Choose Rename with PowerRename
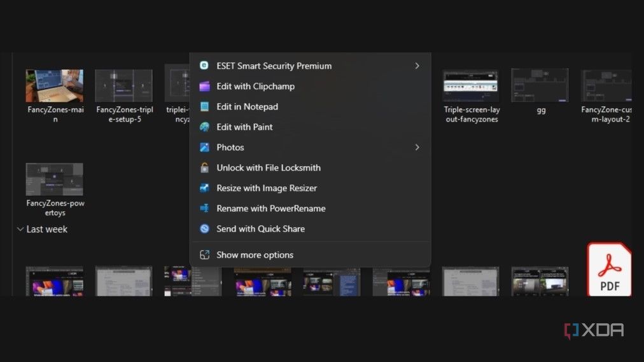 coord(310,209)
